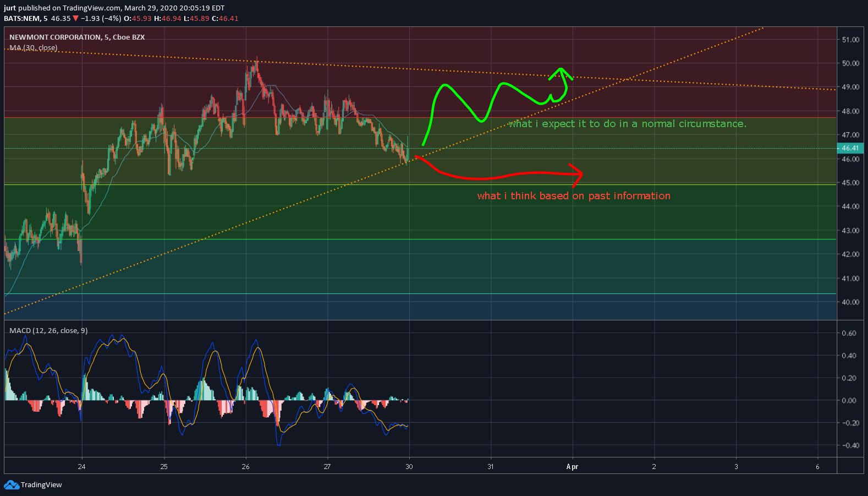
Task: Click the low value L:45.89 in header
Action: (x=196, y=18)
